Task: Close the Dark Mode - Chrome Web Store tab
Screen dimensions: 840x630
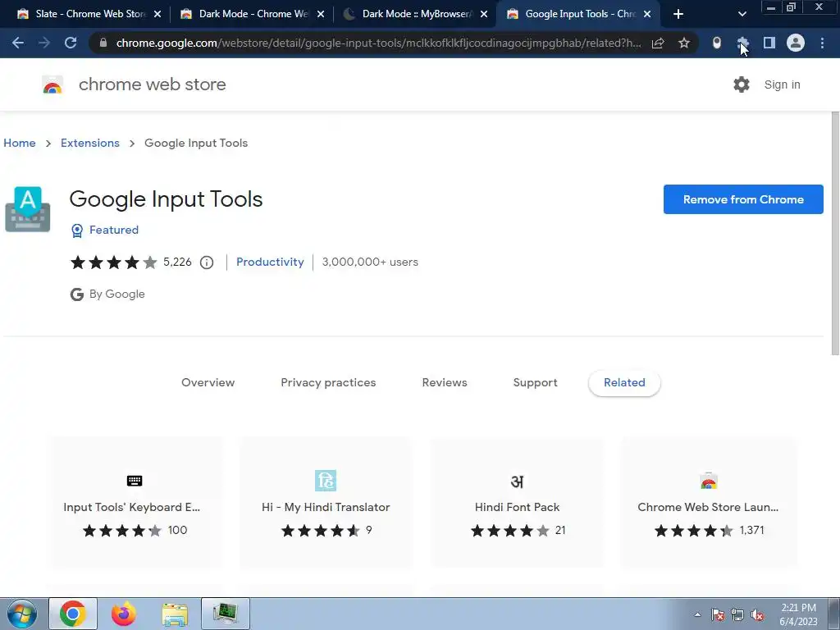Action: click(321, 14)
